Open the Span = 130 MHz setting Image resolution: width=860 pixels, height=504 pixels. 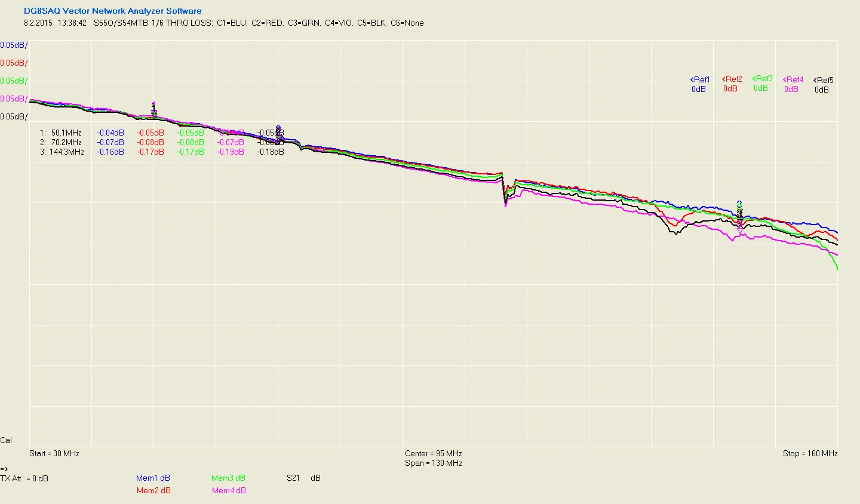pyautogui.click(x=434, y=463)
